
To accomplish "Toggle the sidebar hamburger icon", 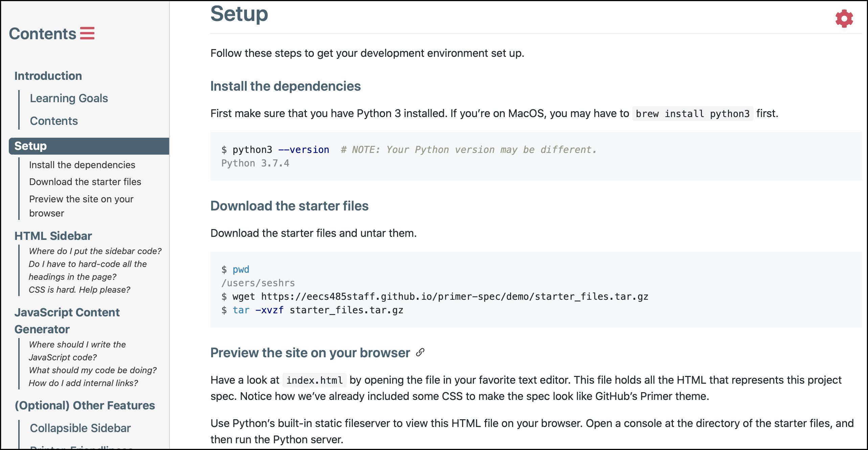I will pos(87,33).
